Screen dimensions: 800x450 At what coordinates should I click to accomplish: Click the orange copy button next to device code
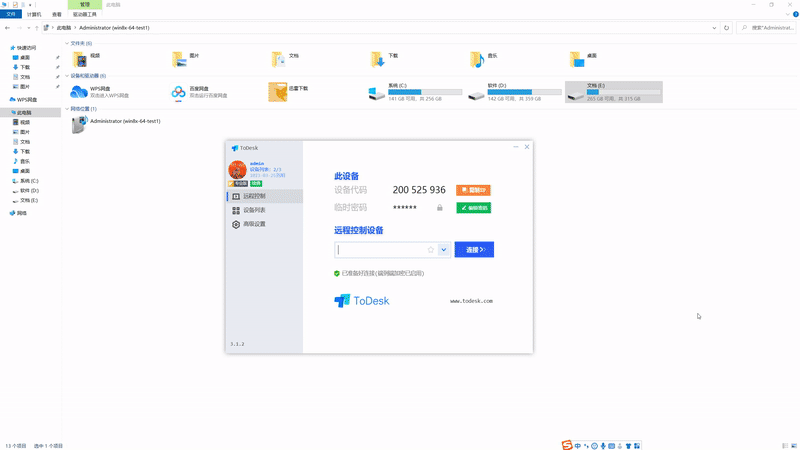(473, 190)
